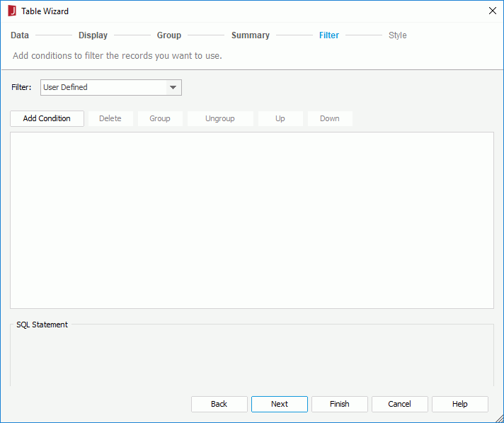
Task: Click the Back button
Action: 219,404
